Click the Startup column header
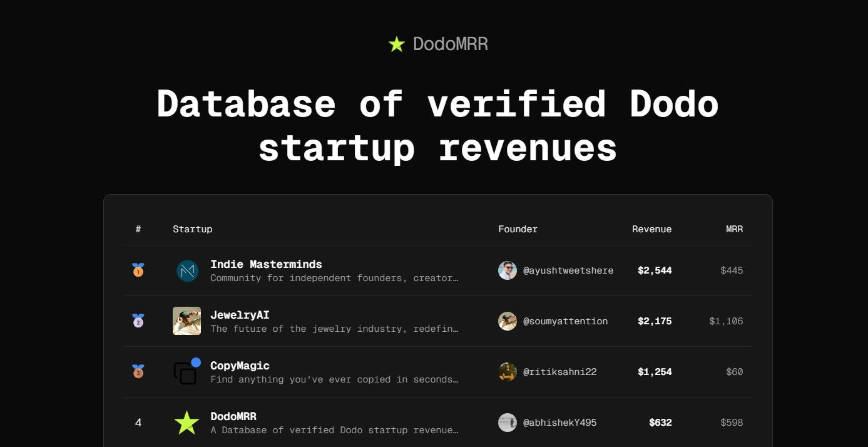868x447 pixels. pos(192,229)
